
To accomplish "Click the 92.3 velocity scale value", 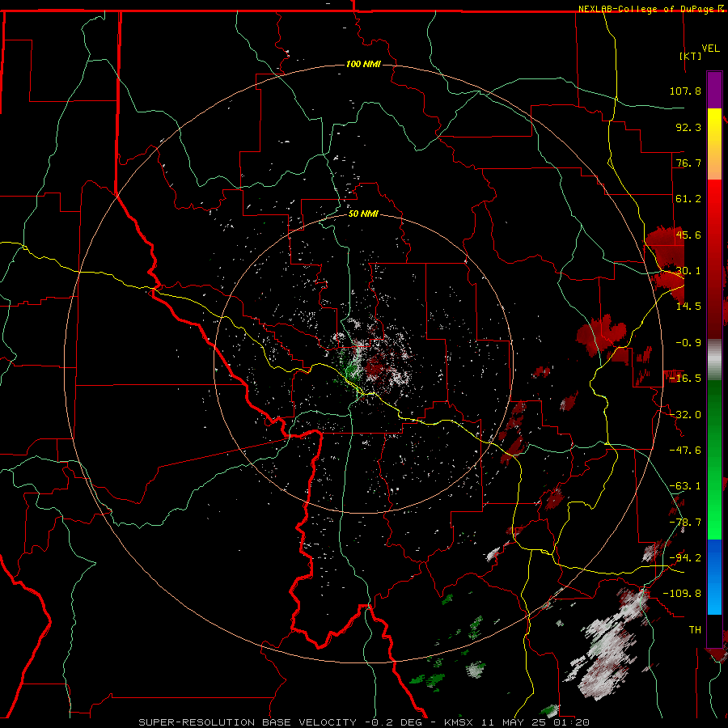I will (x=688, y=127).
